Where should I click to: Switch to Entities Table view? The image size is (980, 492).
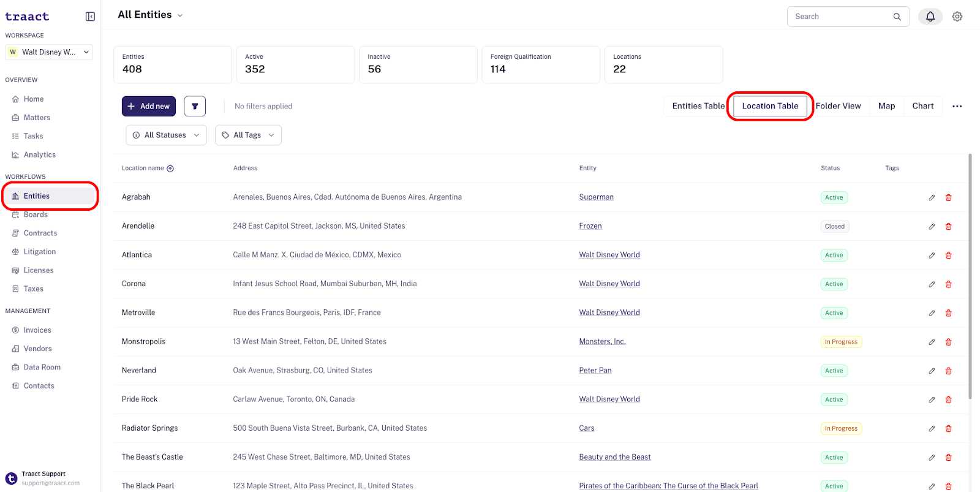click(698, 106)
